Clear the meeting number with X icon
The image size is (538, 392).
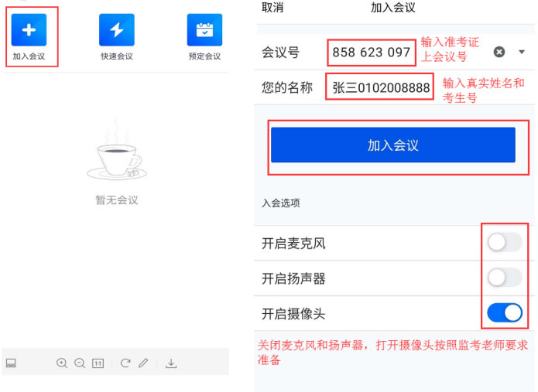click(499, 52)
